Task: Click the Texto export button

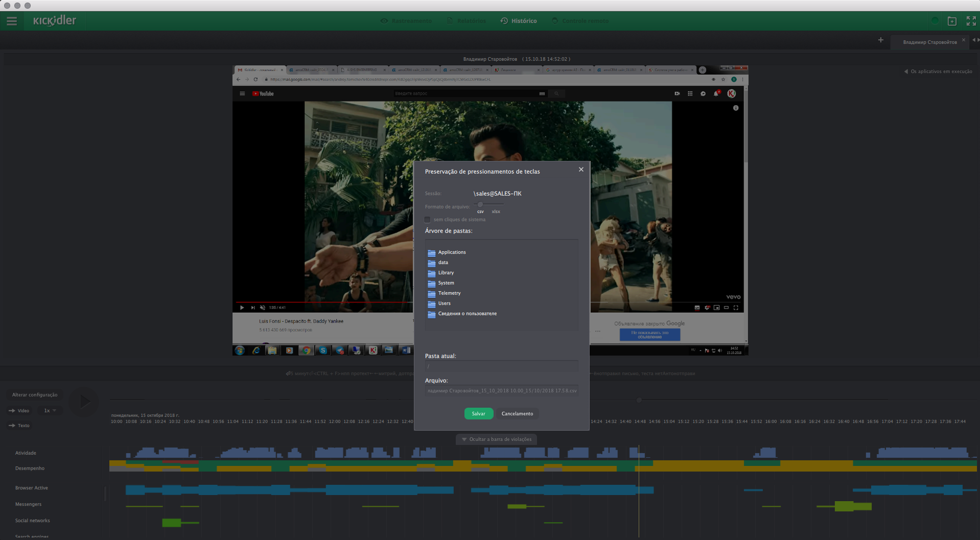Action: 19,426
